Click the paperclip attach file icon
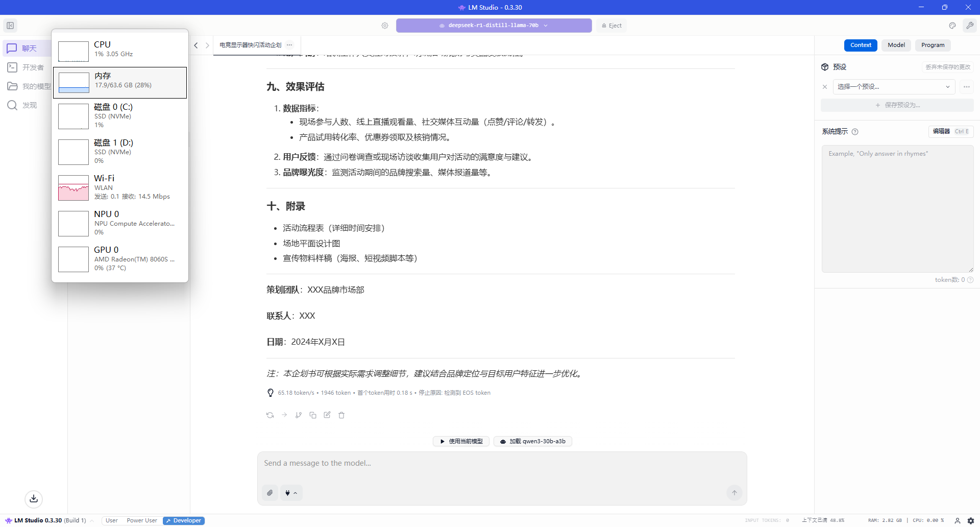The image size is (980, 527). [270, 493]
